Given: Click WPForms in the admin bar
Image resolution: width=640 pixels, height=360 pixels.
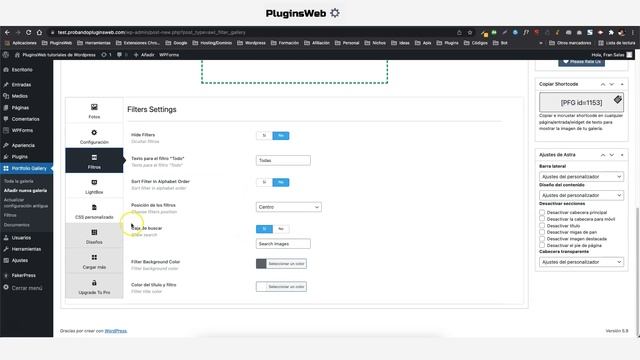Looking at the screenshot, I should (x=169, y=55).
